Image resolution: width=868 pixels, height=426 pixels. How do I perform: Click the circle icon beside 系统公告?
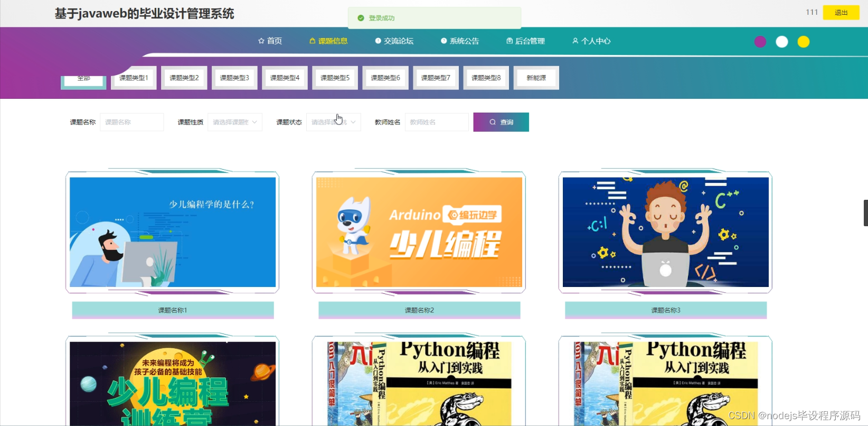444,41
